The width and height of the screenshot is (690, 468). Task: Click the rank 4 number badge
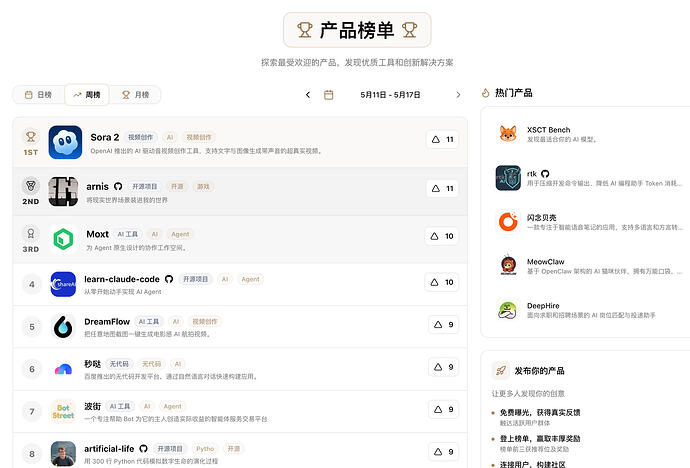pos(32,284)
